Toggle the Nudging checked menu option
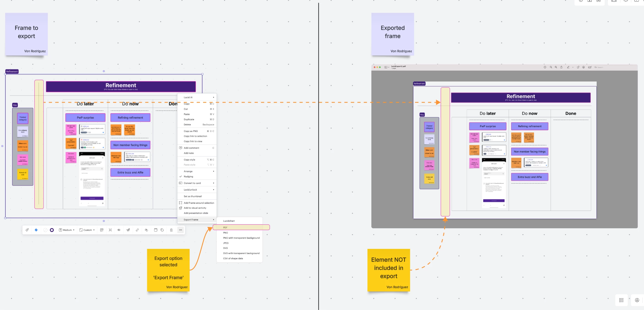Viewport: 644px width, 310px height. point(188,176)
